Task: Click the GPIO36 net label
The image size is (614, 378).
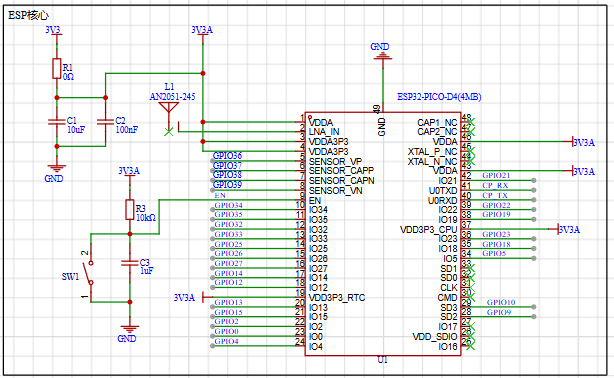Action: point(228,156)
